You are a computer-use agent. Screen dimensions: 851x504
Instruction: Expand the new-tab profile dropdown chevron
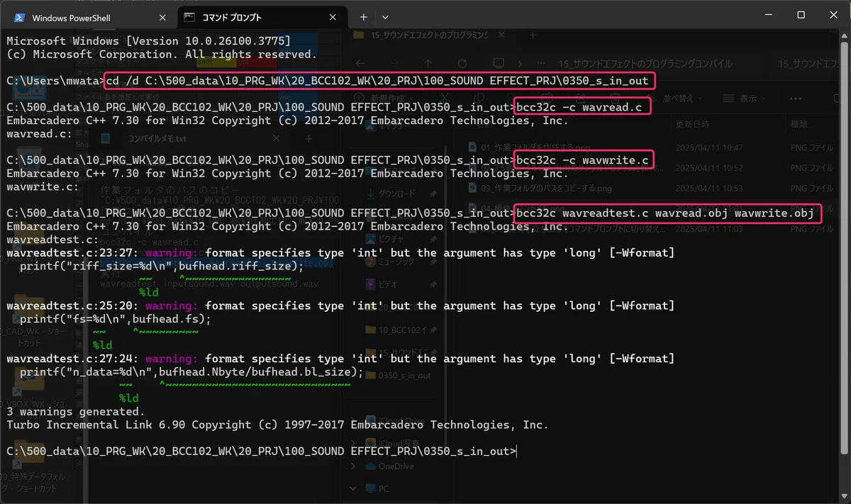385,16
